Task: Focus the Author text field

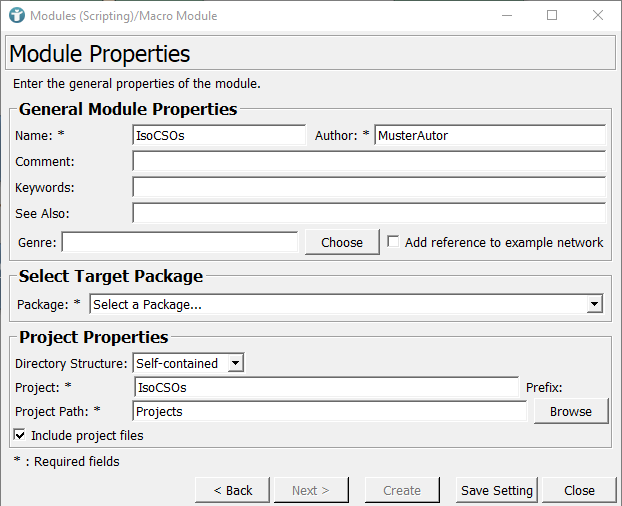Action: (x=489, y=135)
